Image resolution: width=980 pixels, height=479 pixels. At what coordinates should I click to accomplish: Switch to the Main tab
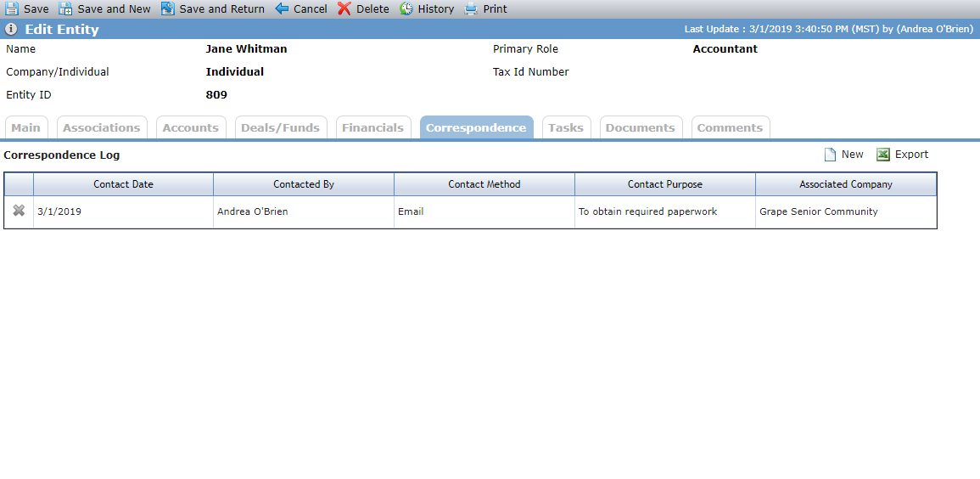25,127
